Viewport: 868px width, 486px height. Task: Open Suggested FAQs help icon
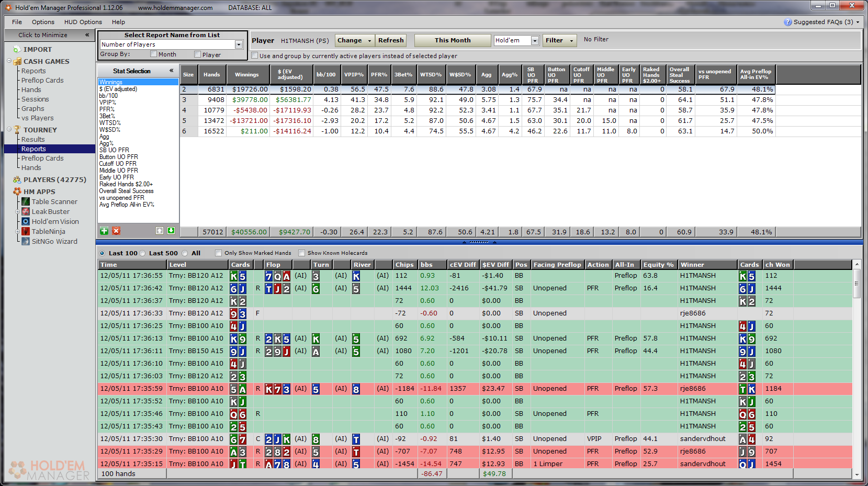[788, 22]
